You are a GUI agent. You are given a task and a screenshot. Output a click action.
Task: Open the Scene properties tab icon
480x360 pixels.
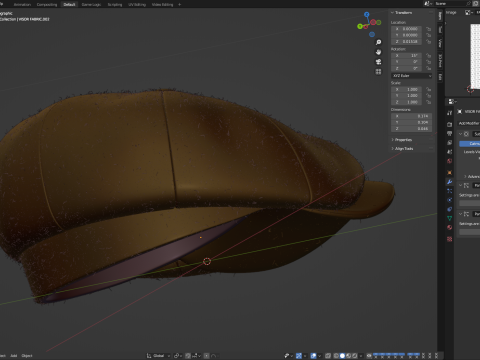(450, 152)
